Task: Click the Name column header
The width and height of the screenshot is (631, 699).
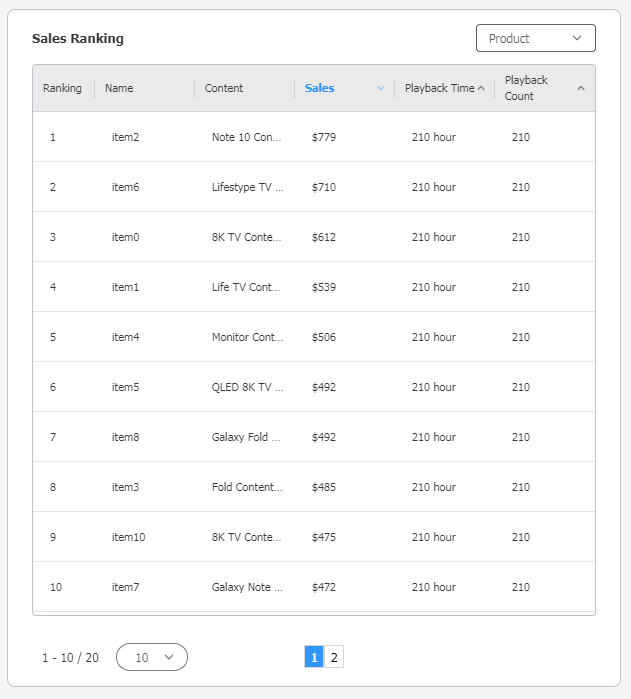Action: click(119, 88)
